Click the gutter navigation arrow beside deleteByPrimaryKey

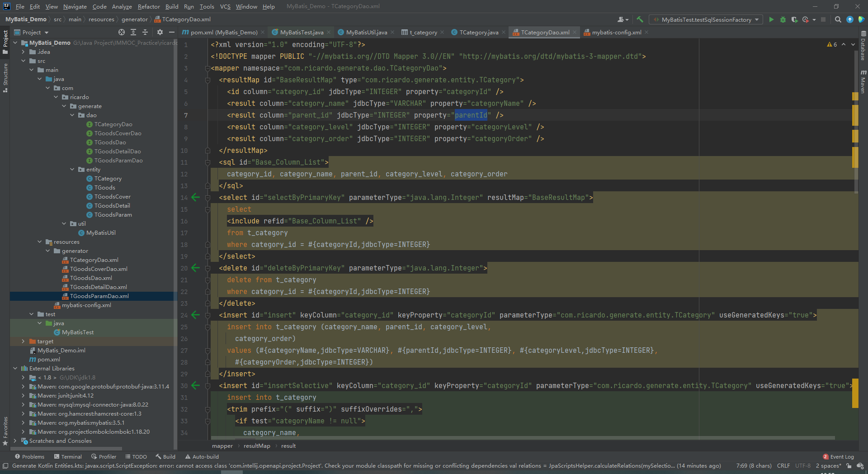click(195, 268)
